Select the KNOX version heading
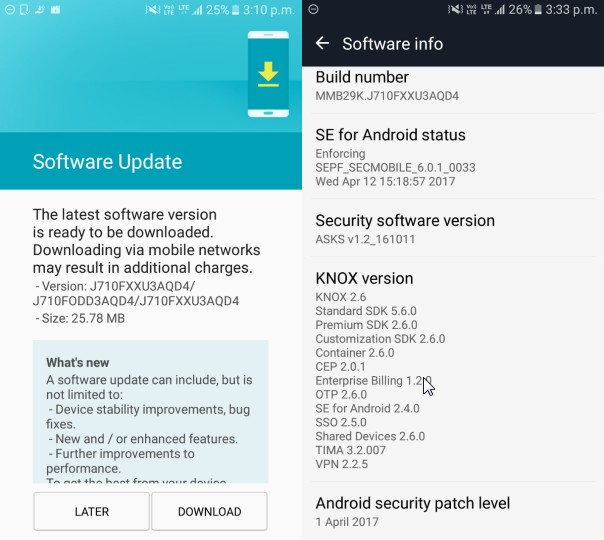 [x=364, y=278]
